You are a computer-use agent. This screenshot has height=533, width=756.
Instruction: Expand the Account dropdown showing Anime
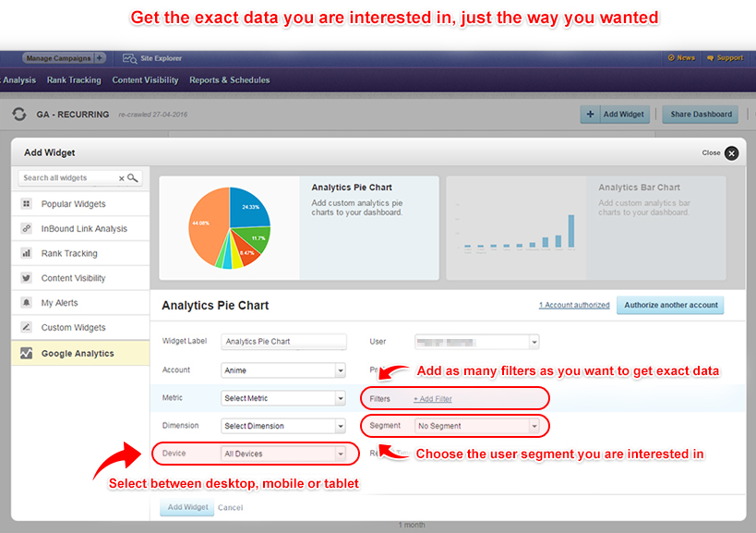tap(283, 370)
